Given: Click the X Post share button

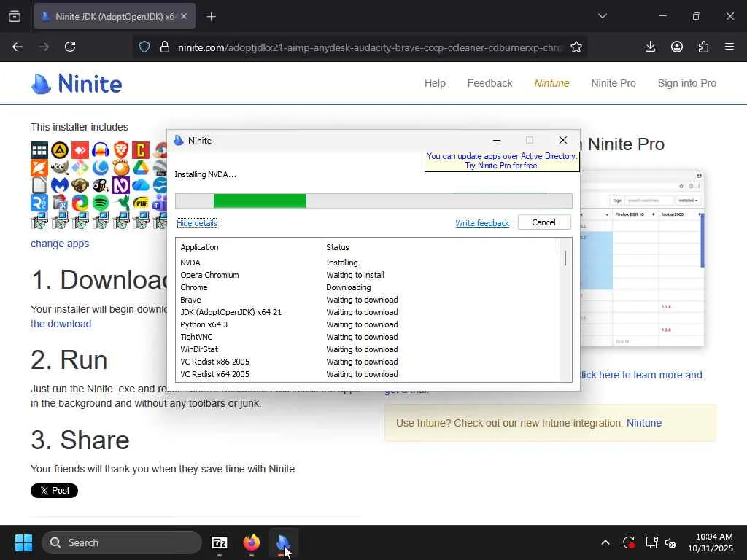Looking at the screenshot, I should click(54, 491).
